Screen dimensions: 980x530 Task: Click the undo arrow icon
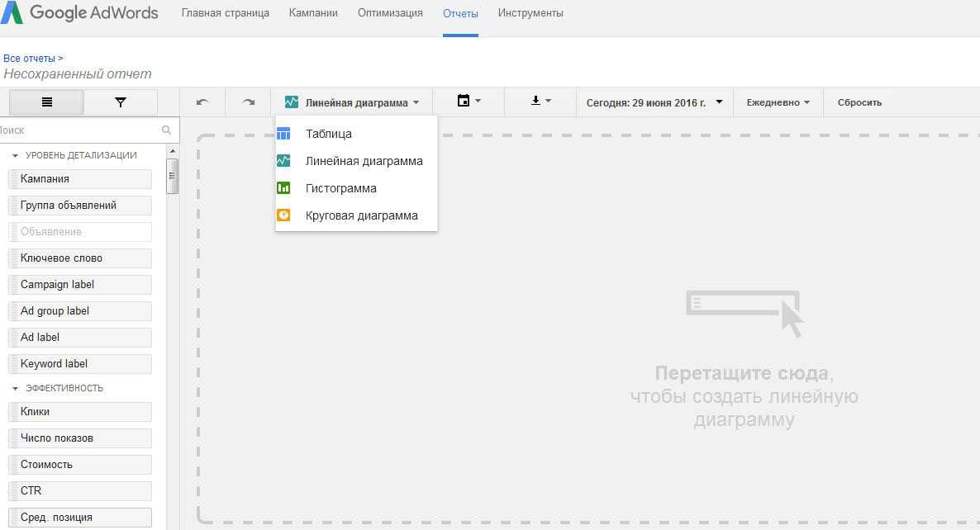pos(202,102)
